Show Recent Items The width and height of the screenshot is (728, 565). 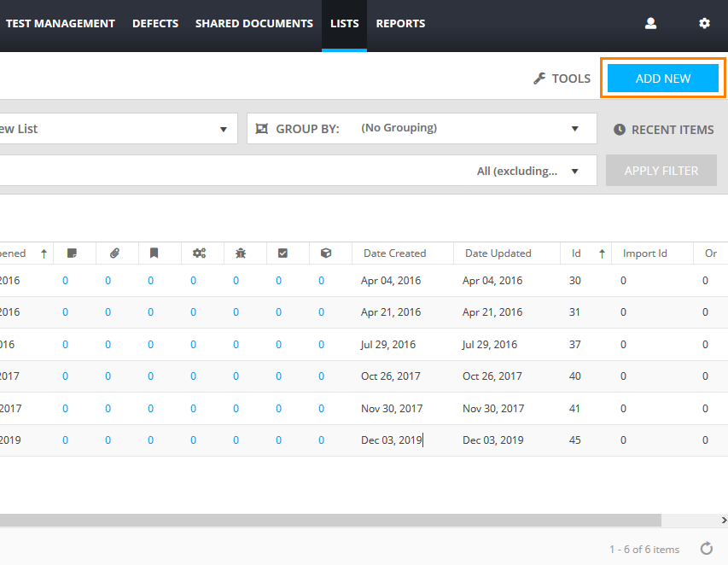point(663,130)
